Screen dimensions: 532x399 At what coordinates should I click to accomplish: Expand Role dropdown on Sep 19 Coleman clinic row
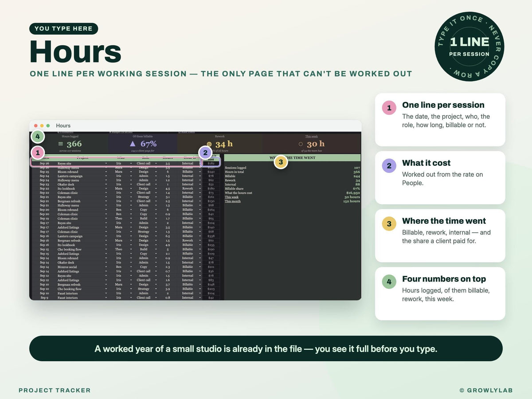[x=156, y=219]
